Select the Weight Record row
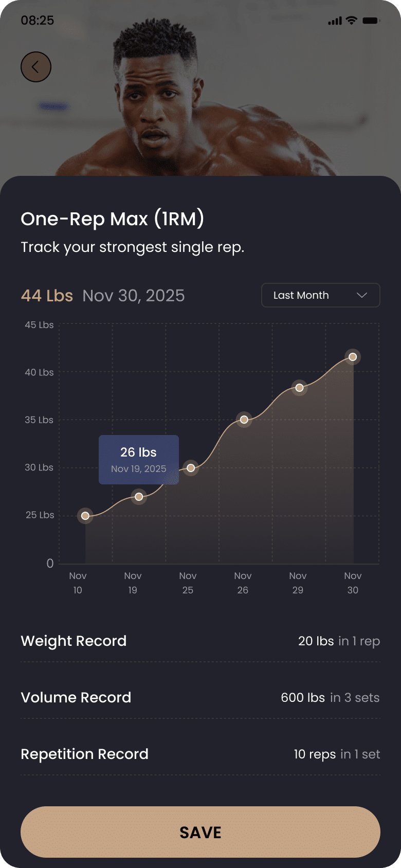Image resolution: width=401 pixels, height=868 pixels. pyautogui.click(x=200, y=641)
